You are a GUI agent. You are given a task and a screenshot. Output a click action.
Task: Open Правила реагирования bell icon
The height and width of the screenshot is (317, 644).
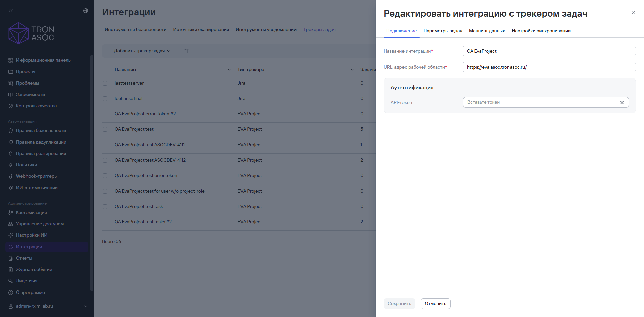pyautogui.click(x=11, y=154)
